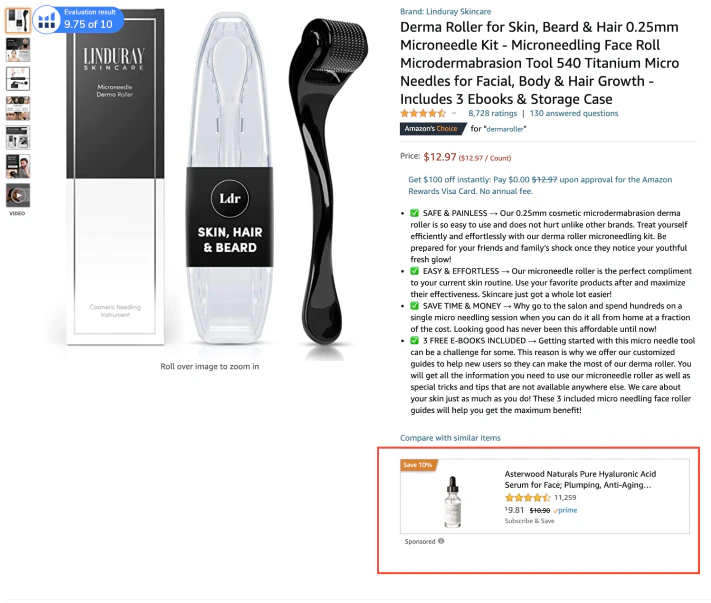Click the Evaluation result bar-chart icon

(47, 20)
